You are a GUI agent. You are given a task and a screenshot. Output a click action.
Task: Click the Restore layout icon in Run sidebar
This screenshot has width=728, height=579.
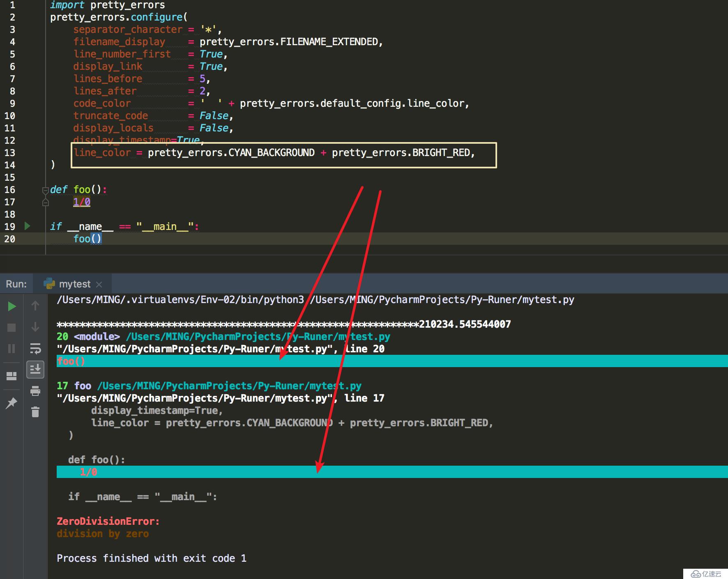[x=12, y=376]
